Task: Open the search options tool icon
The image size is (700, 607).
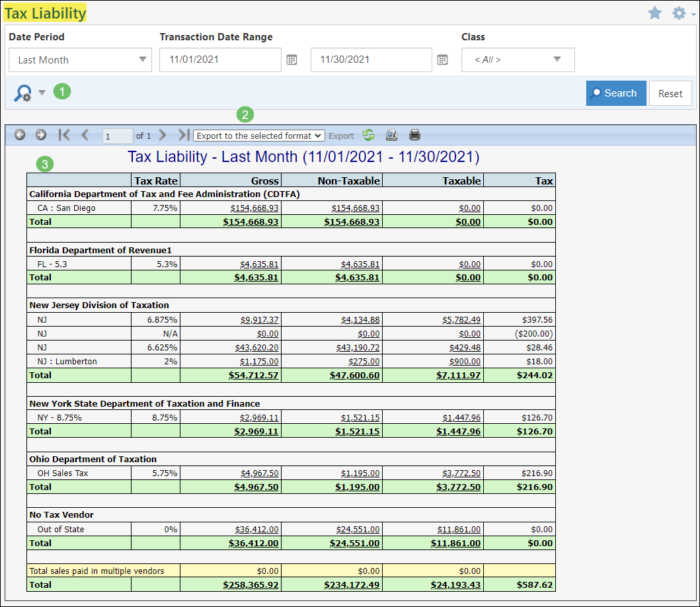Action: pyautogui.click(x=22, y=93)
